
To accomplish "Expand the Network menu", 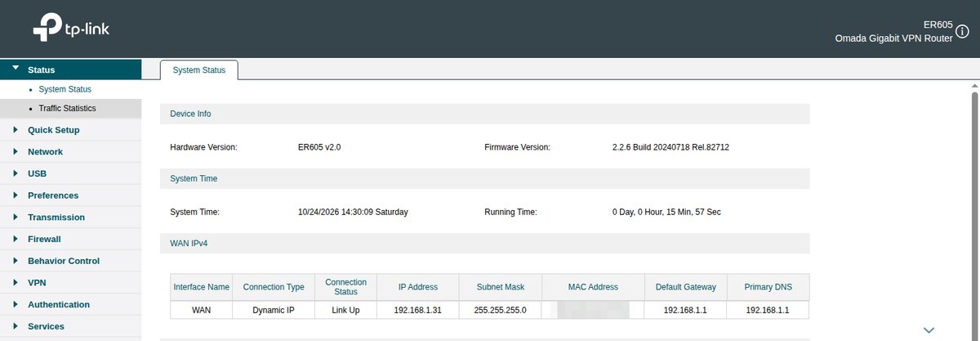I will (x=70, y=152).
